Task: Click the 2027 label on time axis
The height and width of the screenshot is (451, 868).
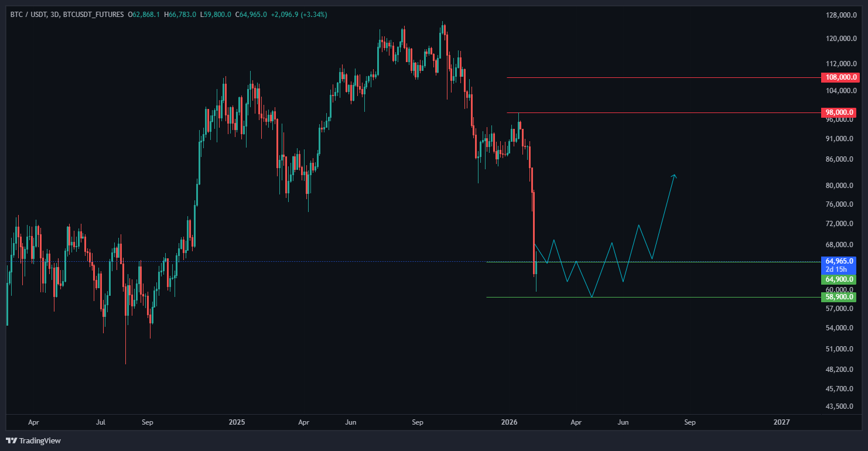Action: [781, 422]
